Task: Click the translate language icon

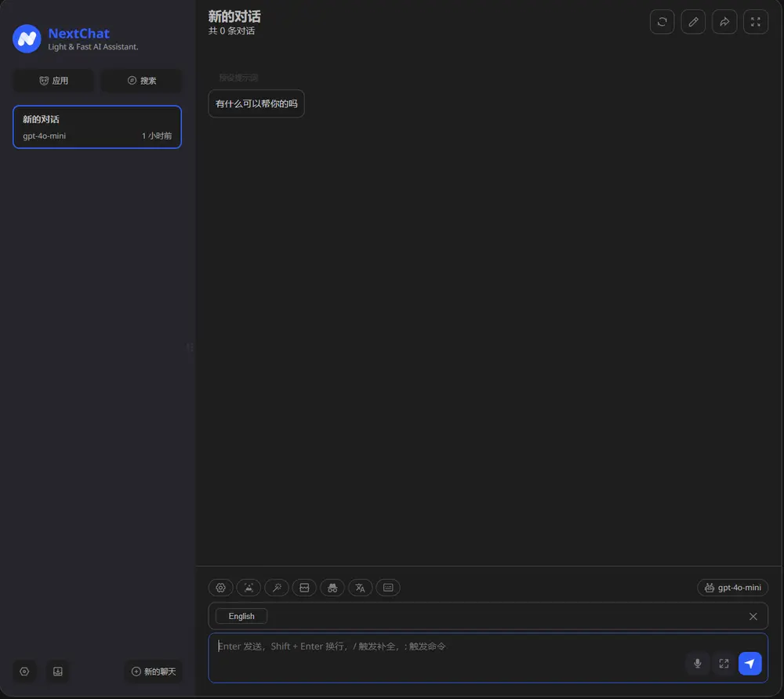Action: click(x=360, y=588)
